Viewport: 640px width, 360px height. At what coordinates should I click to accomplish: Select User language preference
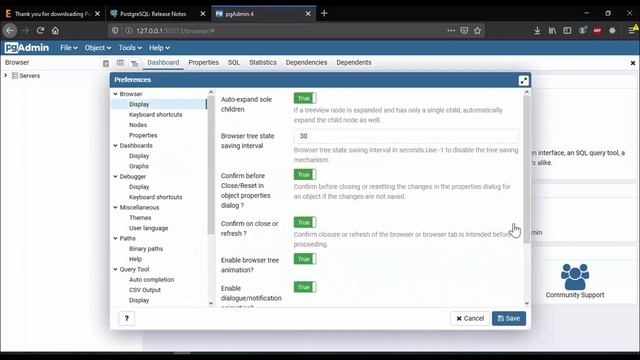[149, 228]
